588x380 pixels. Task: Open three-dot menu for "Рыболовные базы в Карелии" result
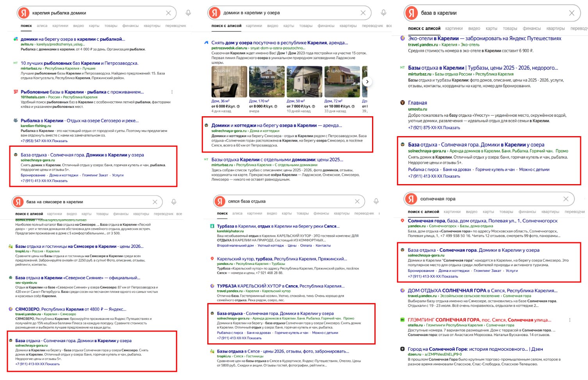tap(172, 92)
